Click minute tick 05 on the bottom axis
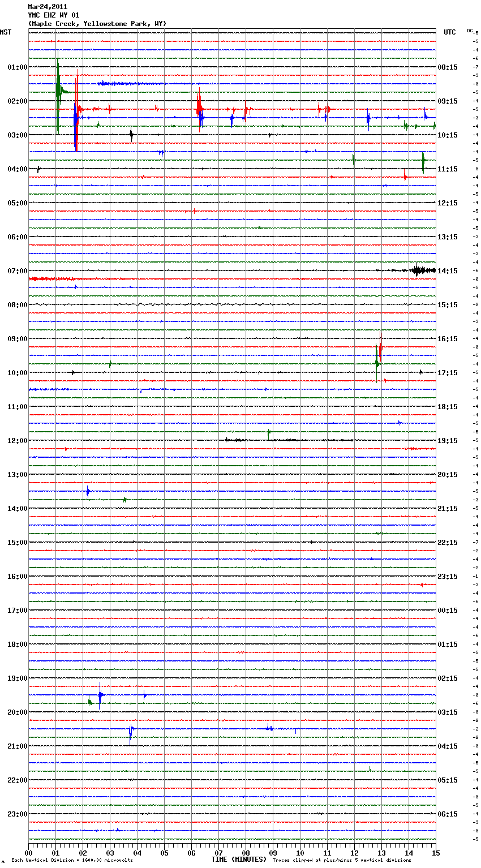The image size is (481, 868). coord(165,853)
